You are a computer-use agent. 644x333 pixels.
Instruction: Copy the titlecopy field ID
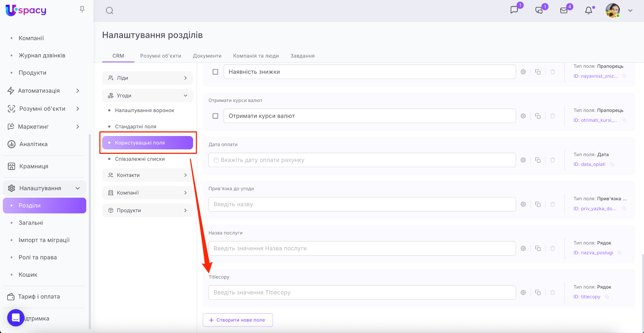click(607, 297)
